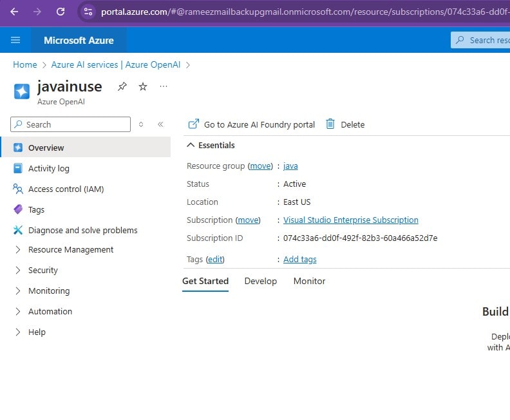Click move link beside Subscription
This screenshot has height=420, width=510.
click(x=248, y=220)
